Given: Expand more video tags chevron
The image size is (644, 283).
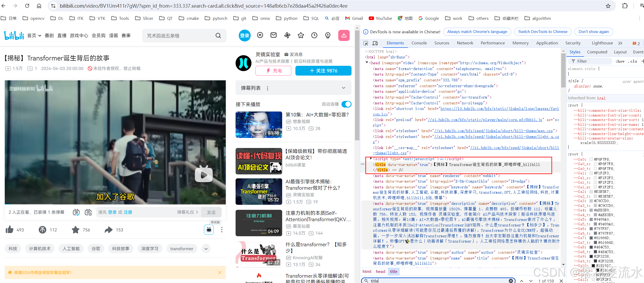Looking at the screenshot, I should coord(206,249).
